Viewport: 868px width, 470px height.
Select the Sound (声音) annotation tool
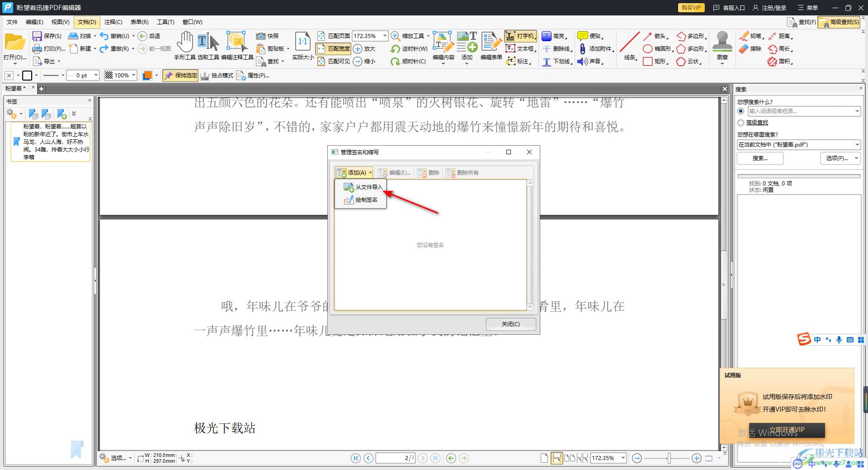click(x=591, y=62)
